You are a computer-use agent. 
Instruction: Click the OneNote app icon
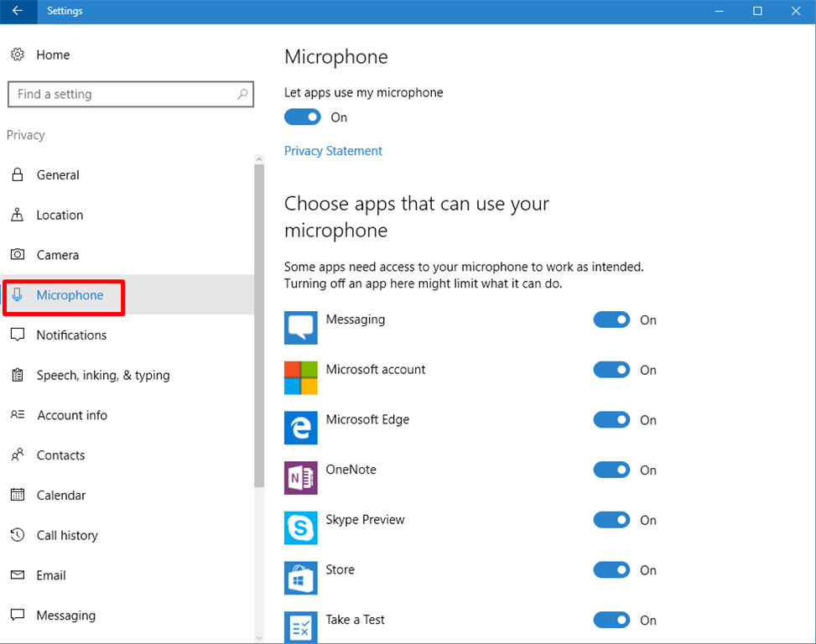click(x=301, y=477)
